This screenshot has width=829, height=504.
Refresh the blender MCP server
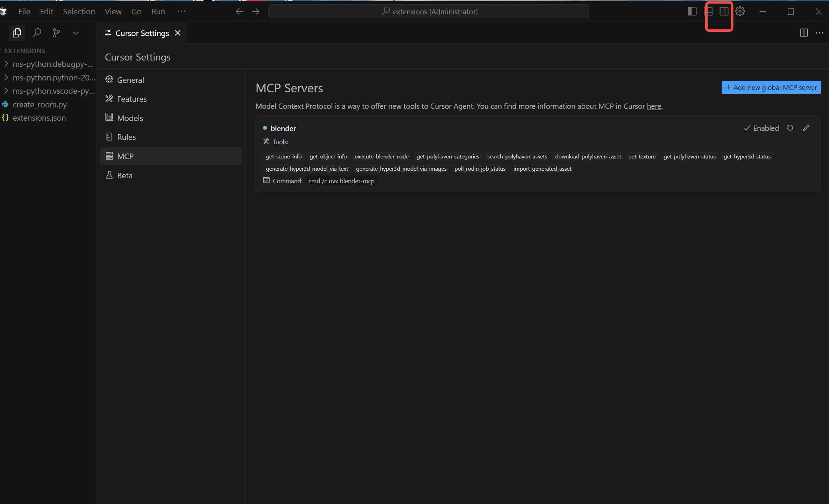point(790,128)
